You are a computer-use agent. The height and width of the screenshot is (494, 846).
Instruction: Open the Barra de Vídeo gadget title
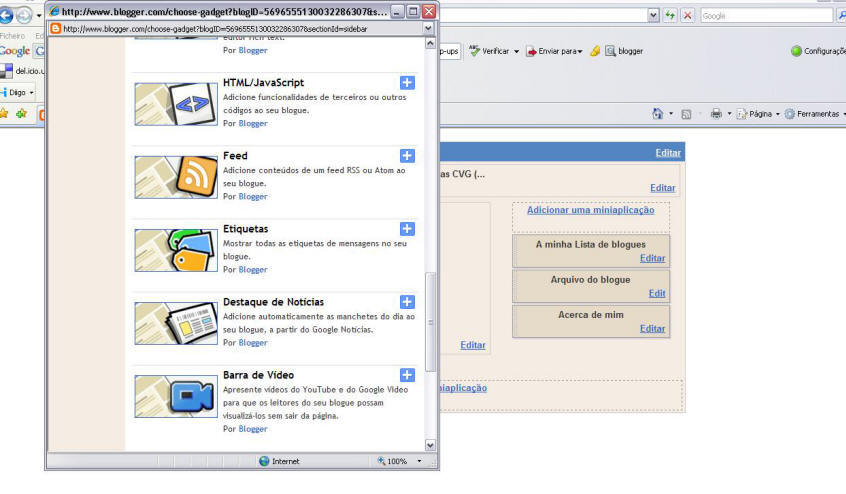tap(258, 375)
